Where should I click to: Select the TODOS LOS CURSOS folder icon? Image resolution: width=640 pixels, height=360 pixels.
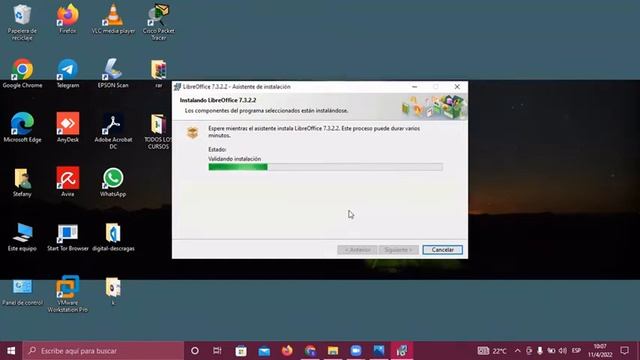158,131
